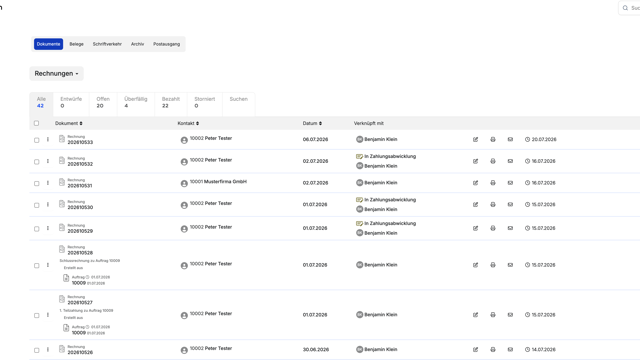Open three-dot menu for invoice 202610532
The image size is (640, 360).
pos(48,161)
